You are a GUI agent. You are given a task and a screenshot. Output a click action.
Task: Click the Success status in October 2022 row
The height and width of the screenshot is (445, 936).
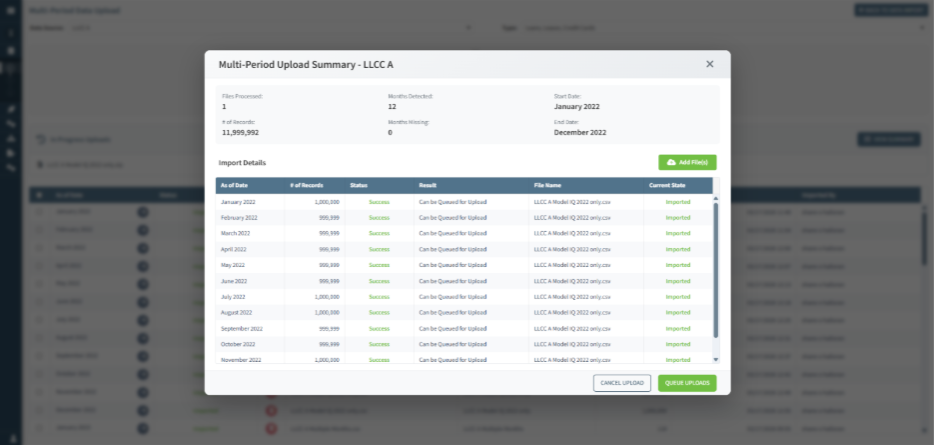point(379,344)
